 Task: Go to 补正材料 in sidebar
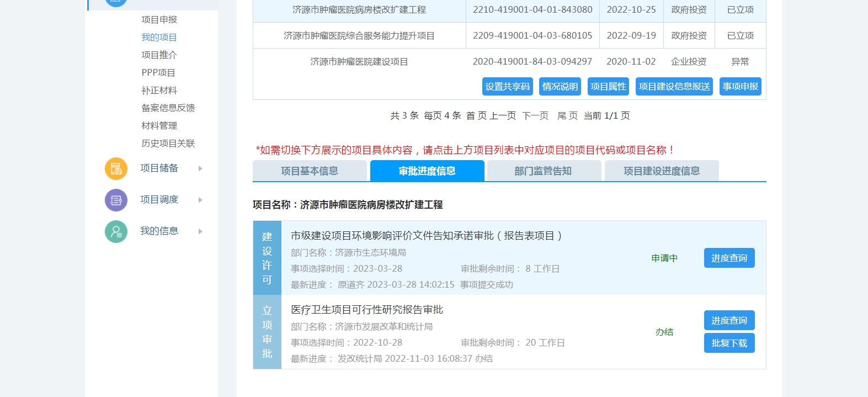(159, 91)
